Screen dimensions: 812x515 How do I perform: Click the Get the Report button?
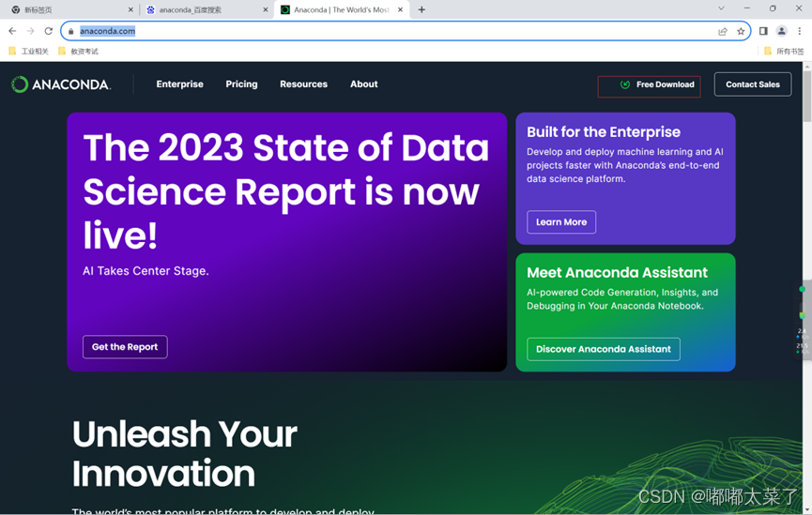click(x=125, y=347)
